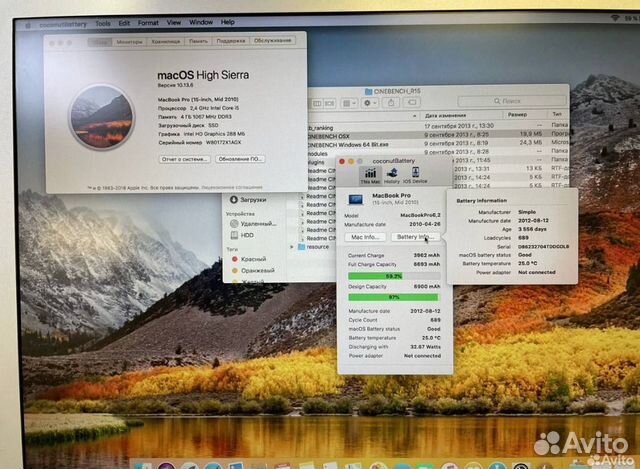Click the Battery Info... button
Image resolution: width=640 pixels, height=469 pixels.
tap(415, 237)
